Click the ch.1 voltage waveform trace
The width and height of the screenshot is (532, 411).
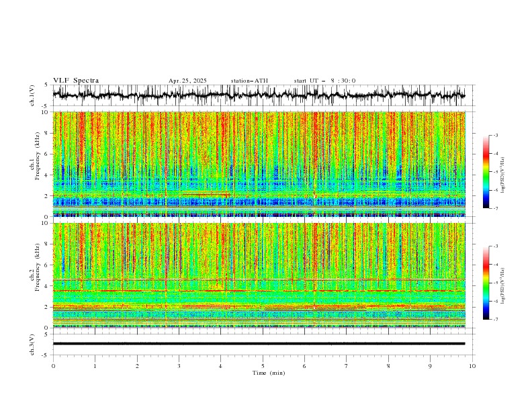[x=259, y=95]
